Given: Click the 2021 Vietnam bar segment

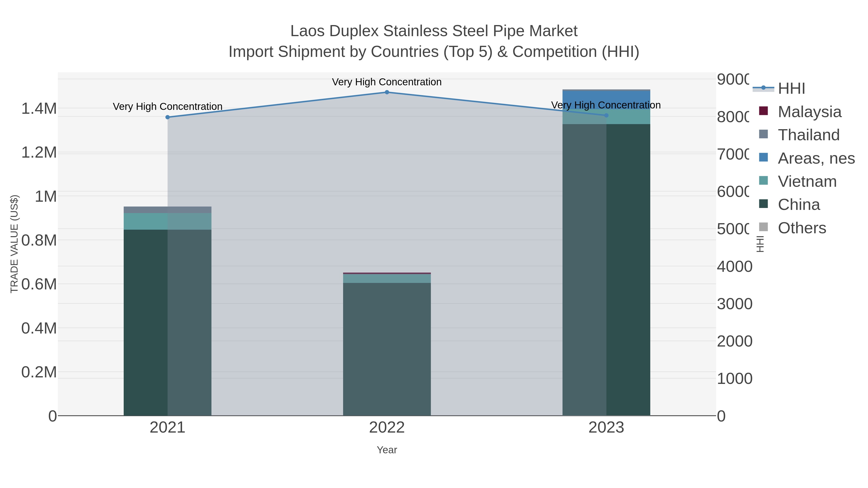Looking at the screenshot, I should pos(168,221).
